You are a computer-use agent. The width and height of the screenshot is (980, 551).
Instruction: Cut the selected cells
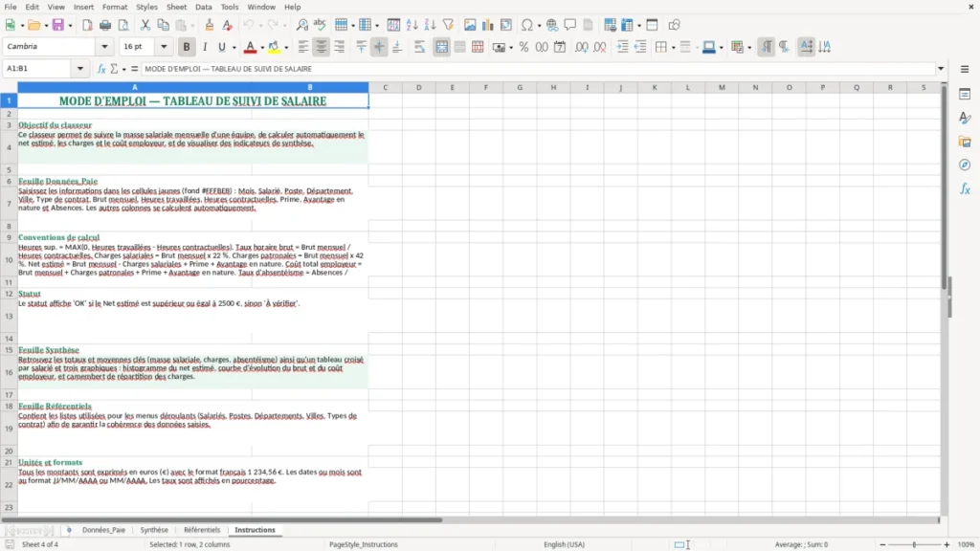pos(145,25)
